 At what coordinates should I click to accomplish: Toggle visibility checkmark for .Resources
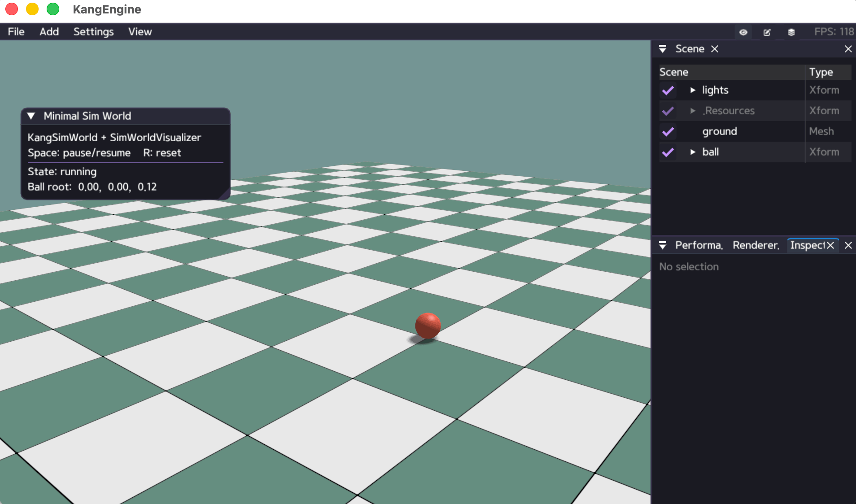tap(668, 111)
